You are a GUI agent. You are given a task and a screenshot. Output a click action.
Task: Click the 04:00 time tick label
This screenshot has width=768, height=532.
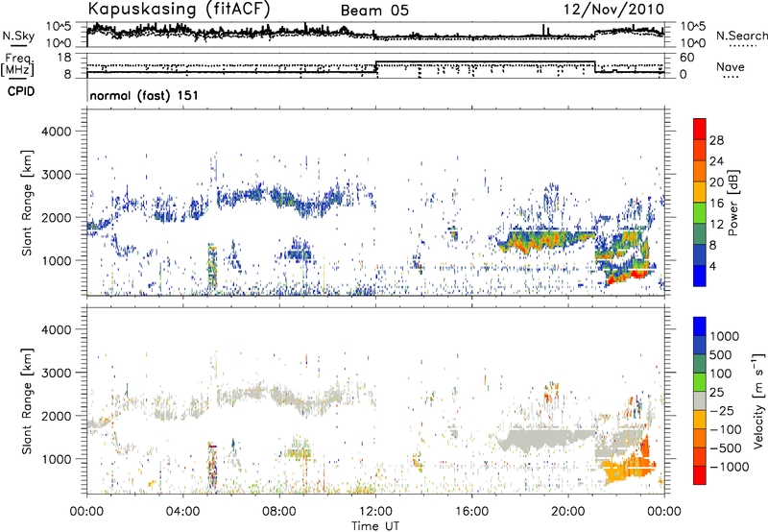click(x=182, y=512)
